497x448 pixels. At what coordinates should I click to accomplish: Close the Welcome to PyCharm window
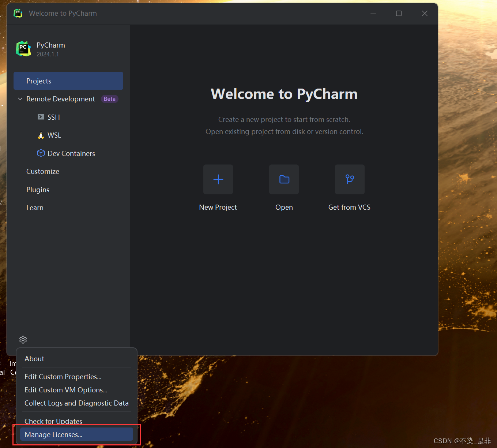pyautogui.click(x=425, y=13)
